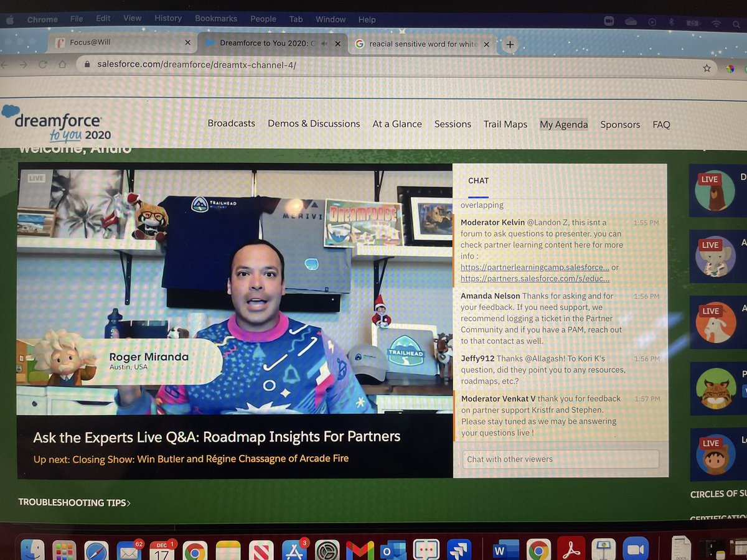Screen dimensions: 747x560
Task: Open Bluetooth menu in menu bar
Action: pyautogui.click(x=672, y=22)
